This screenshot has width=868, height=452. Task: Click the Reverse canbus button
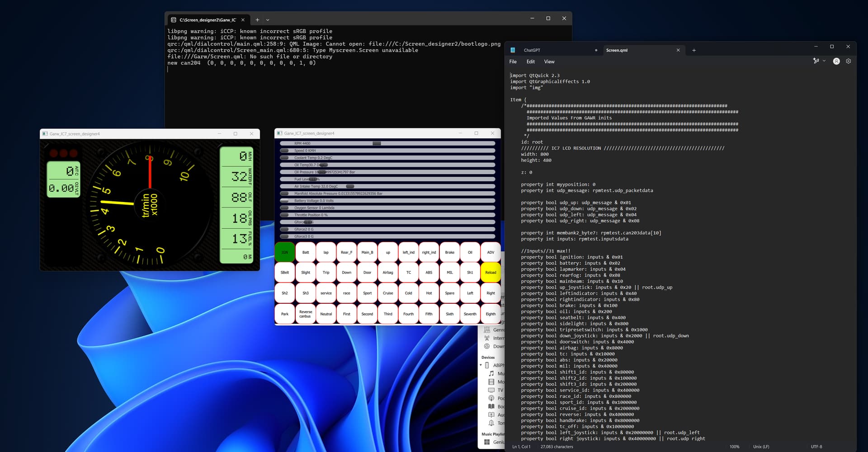[306, 314]
